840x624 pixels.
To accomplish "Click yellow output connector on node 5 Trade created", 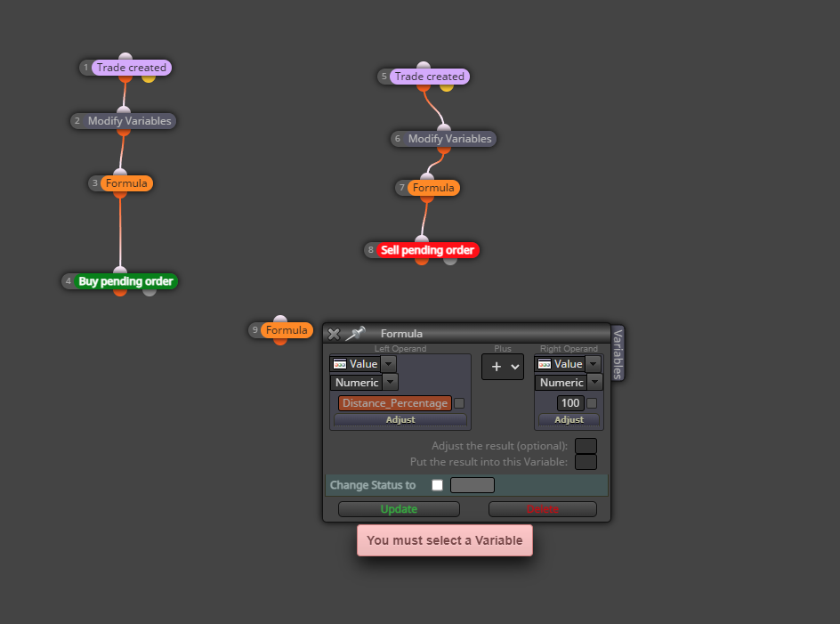I will point(447,87).
